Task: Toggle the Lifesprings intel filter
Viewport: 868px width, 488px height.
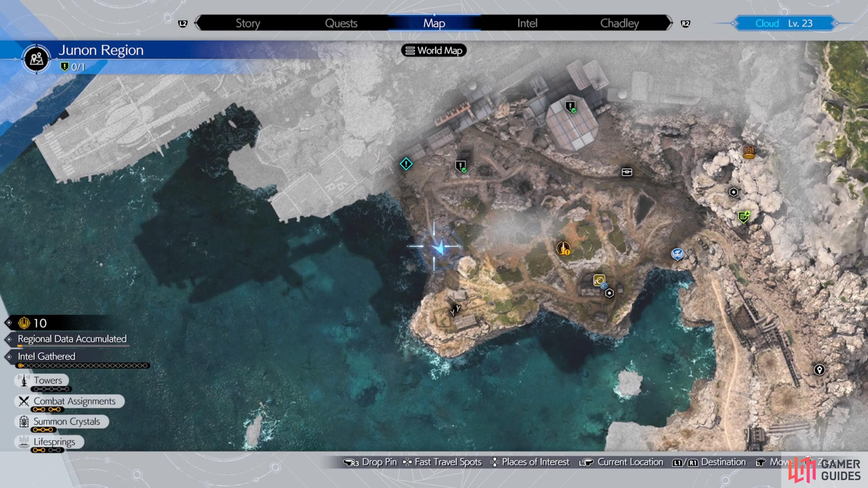Action: click(x=49, y=441)
